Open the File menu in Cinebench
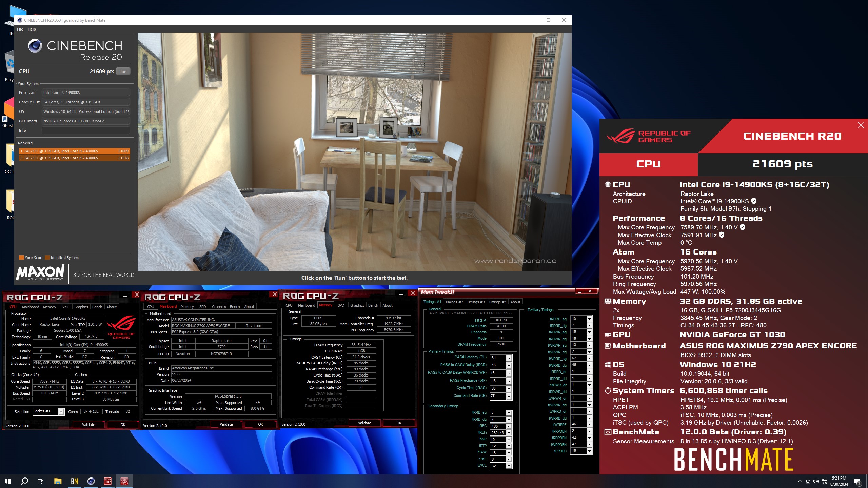The image size is (868, 488). point(20,29)
